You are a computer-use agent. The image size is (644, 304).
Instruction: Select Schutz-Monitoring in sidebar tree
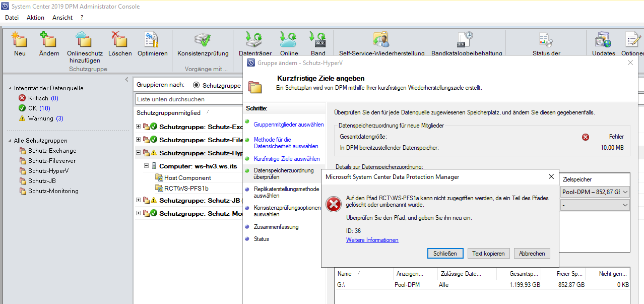pos(53,191)
